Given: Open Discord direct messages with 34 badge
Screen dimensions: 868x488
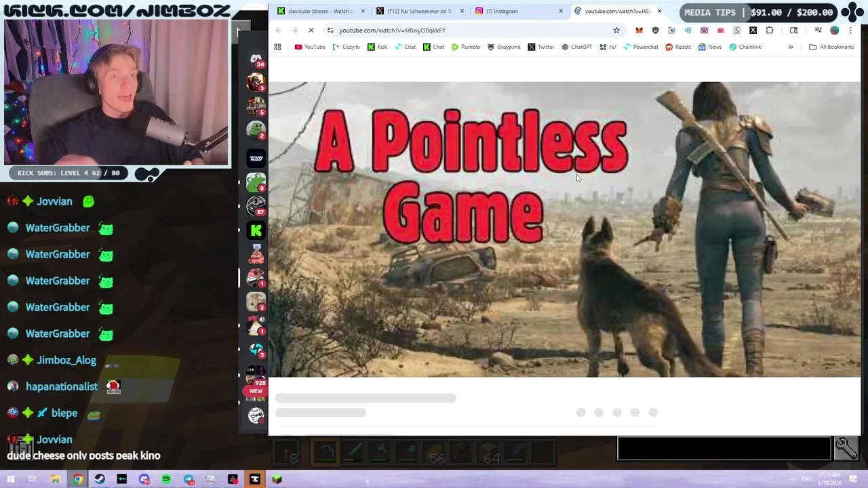Looking at the screenshot, I should pyautogui.click(x=256, y=60).
